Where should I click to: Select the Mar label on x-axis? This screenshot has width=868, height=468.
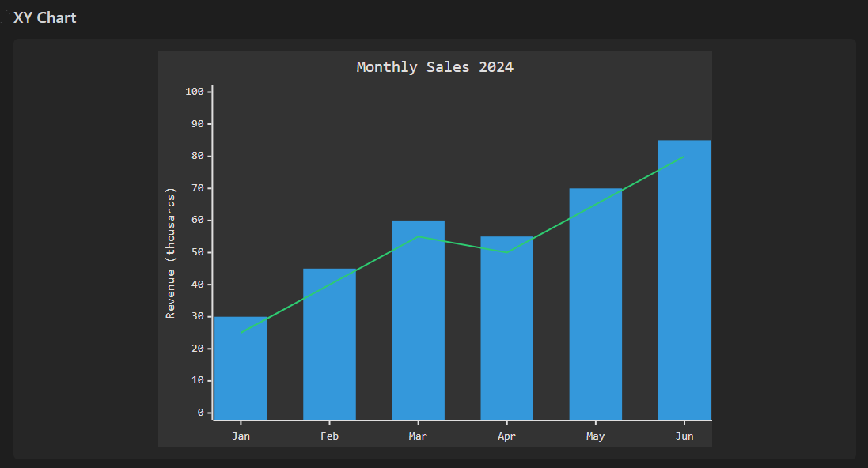coord(418,436)
